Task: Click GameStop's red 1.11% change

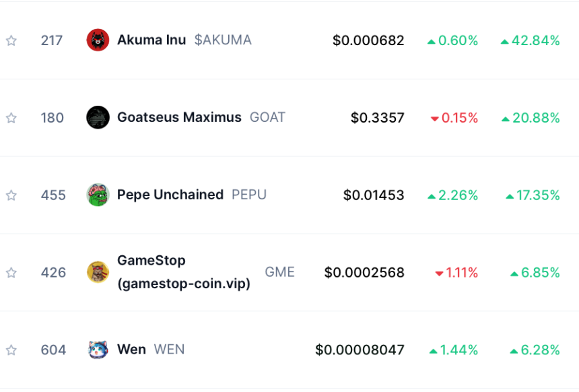Action: pyautogui.click(x=456, y=273)
